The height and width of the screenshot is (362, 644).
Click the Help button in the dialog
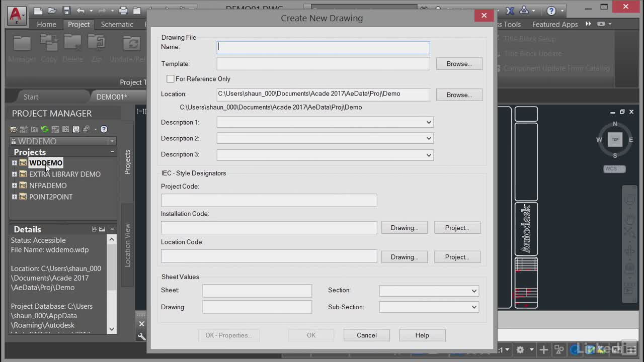coord(422,335)
